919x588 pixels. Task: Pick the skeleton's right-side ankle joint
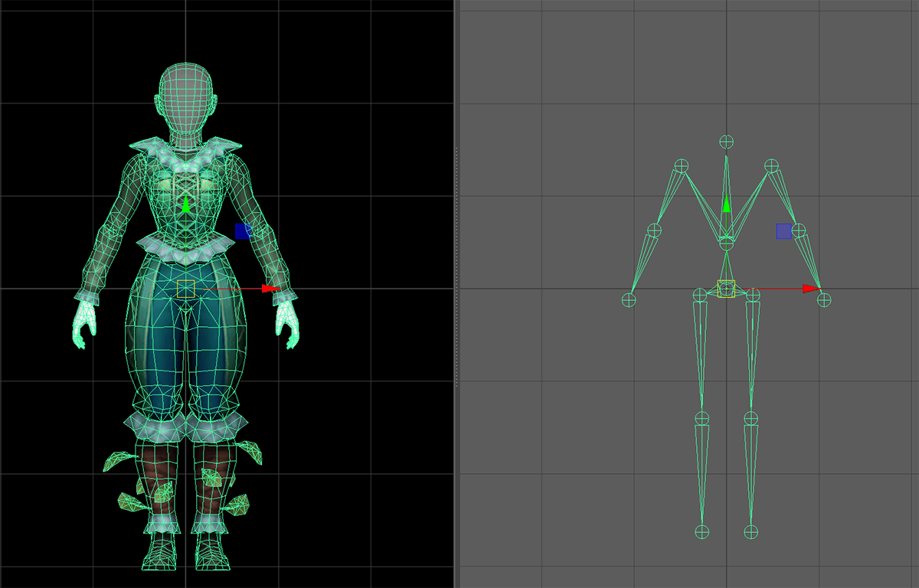click(751, 531)
